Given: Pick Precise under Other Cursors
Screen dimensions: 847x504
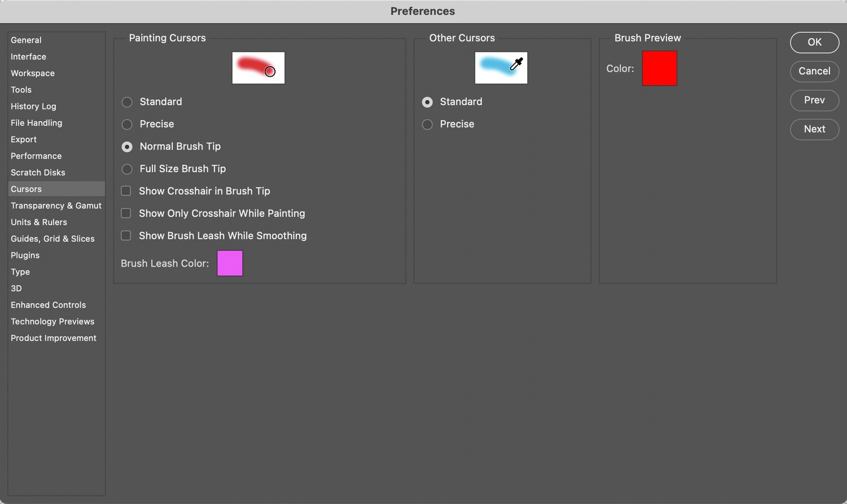Looking at the screenshot, I should 427,124.
